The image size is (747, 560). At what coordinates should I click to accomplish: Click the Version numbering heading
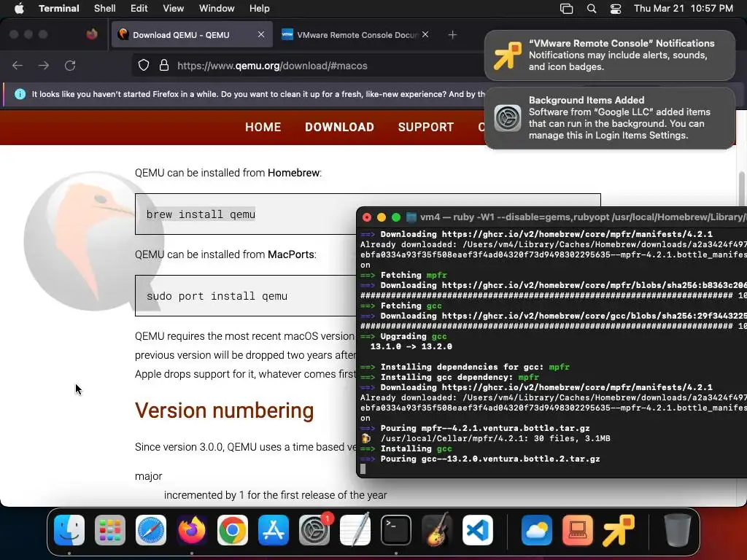(x=225, y=411)
